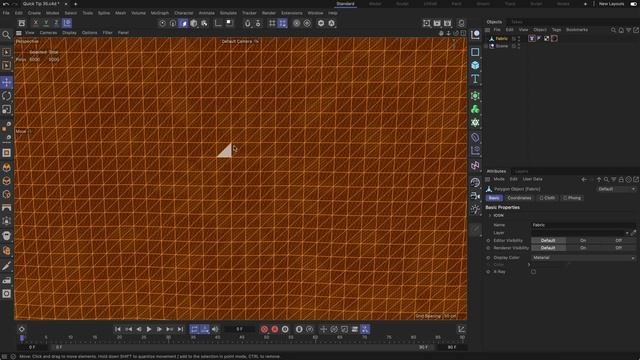Click the Cube primitive icon
The width and height of the screenshot is (640, 360).
click(475, 65)
